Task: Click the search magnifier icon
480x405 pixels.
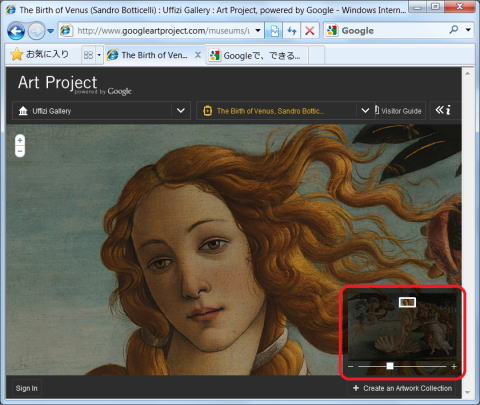Action: coord(454,30)
